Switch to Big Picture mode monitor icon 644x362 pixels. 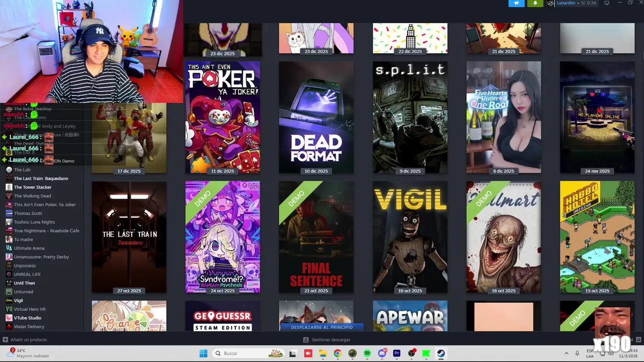coord(606,3)
